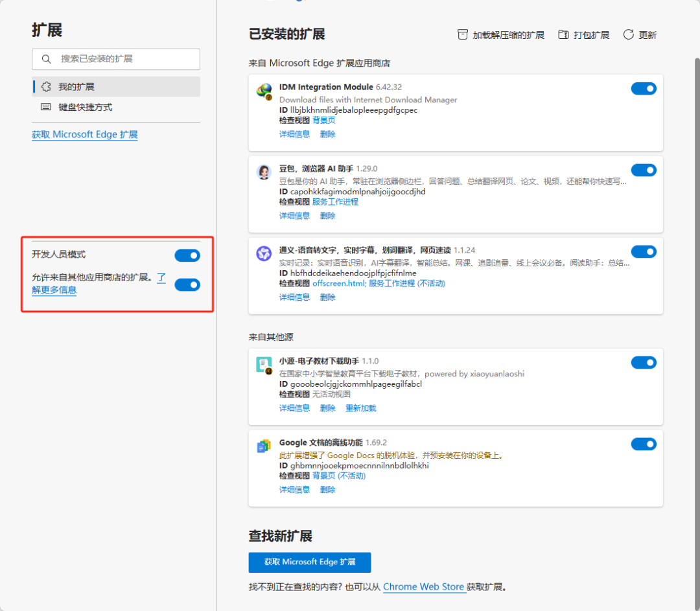Click the 小源-电子教材下载助手 extension icon

click(264, 365)
